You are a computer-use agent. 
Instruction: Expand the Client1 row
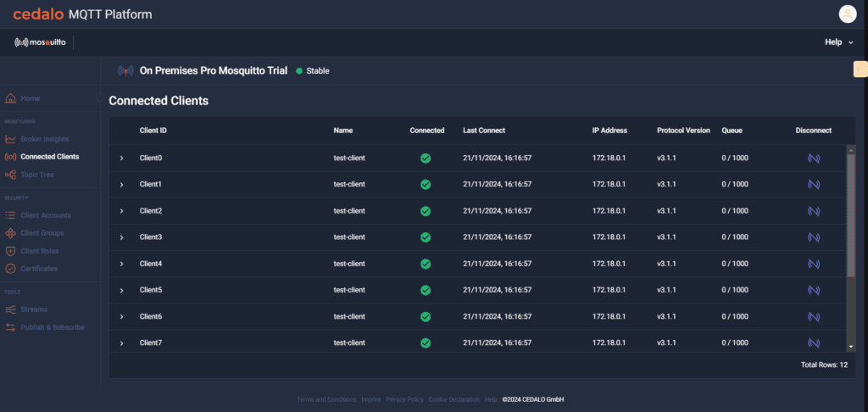tap(122, 185)
